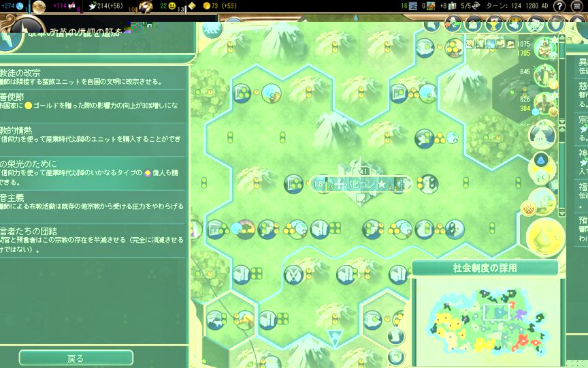Image resolution: width=588 pixels, height=368 pixels.
Task: Click the faith dove icon in top bar
Action: [93, 6]
